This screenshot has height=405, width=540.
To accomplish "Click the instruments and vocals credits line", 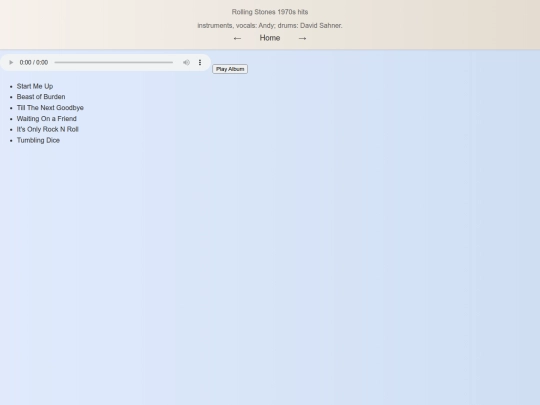I will [x=270, y=25].
